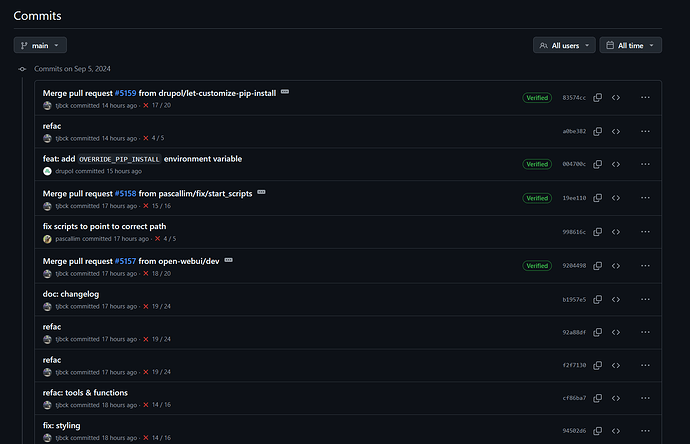690x444 pixels.
Task: Click drupol's avatar on feat: add commit
Action: coord(48,171)
